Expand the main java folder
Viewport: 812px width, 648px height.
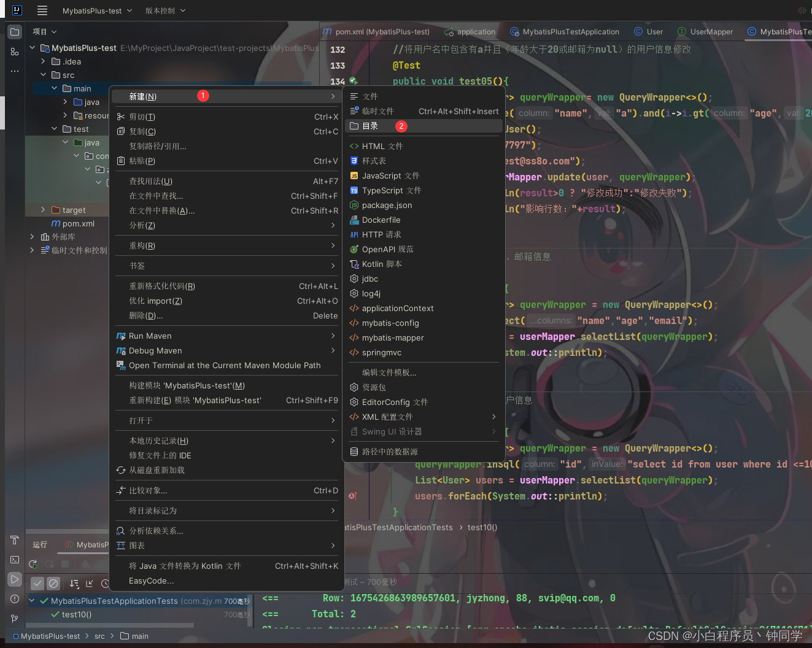click(x=65, y=102)
